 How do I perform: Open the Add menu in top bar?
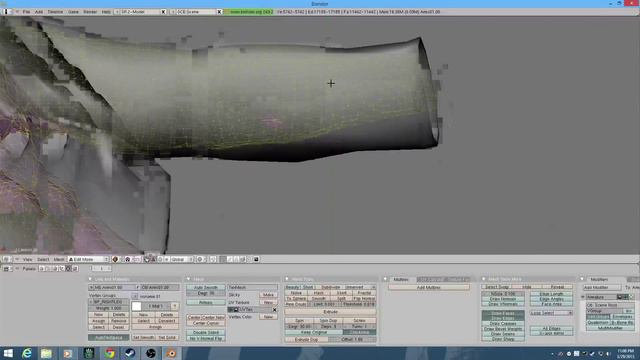(39, 12)
